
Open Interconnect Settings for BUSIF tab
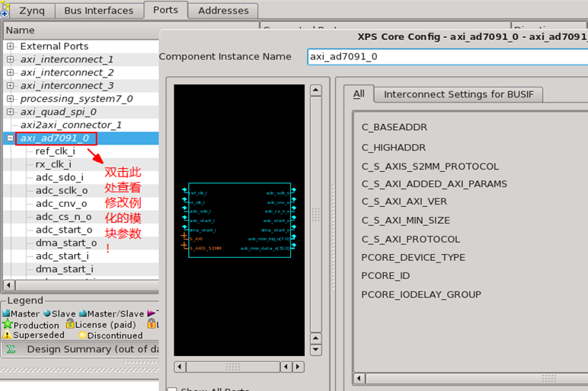459,94
